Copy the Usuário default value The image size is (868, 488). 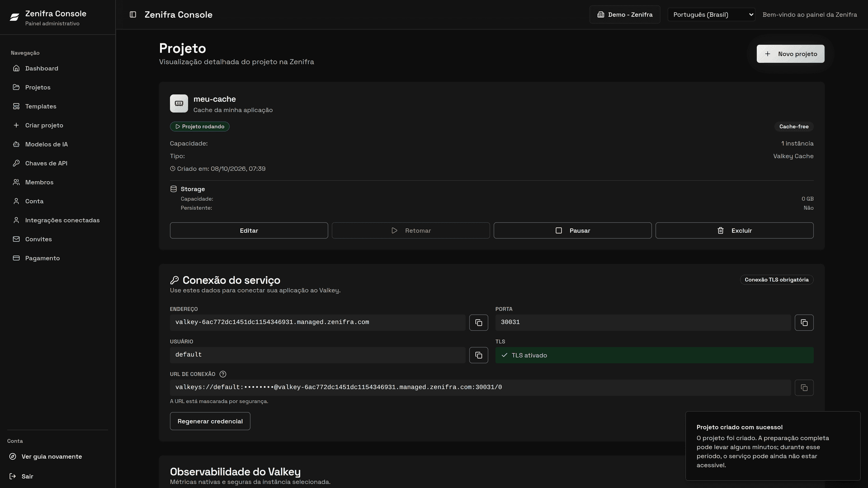pyautogui.click(x=478, y=355)
